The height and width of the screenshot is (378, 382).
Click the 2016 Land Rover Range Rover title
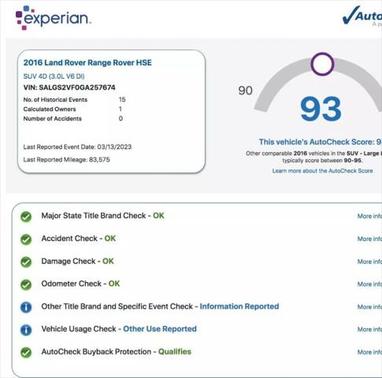87,63
